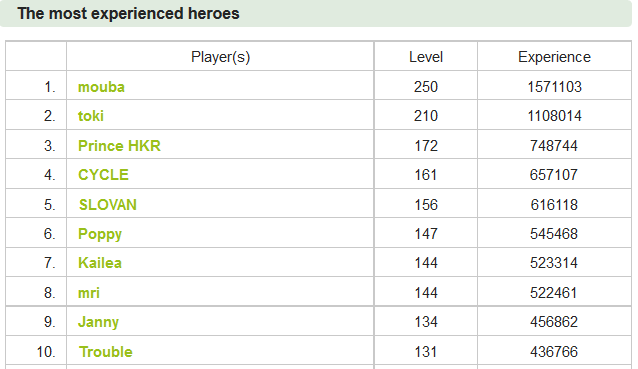Click the mri player link
The height and width of the screenshot is (369, 638).
click(x=89, y=293)
